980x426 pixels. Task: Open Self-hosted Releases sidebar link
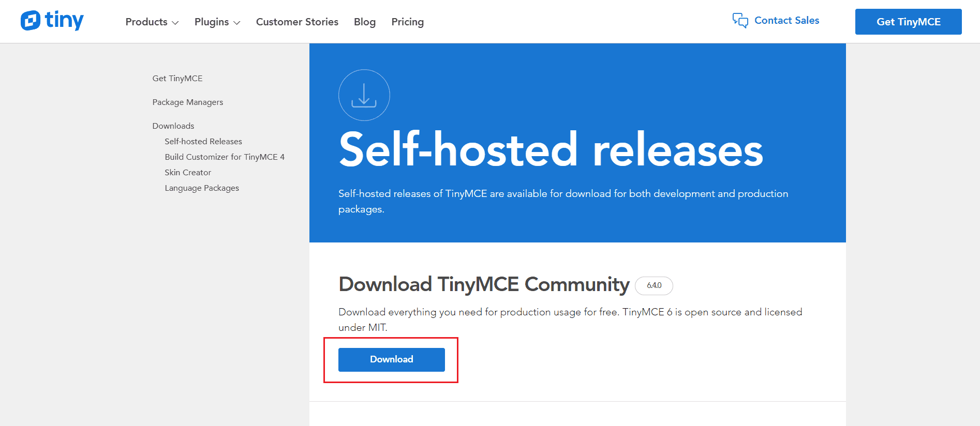click(203, 142)
